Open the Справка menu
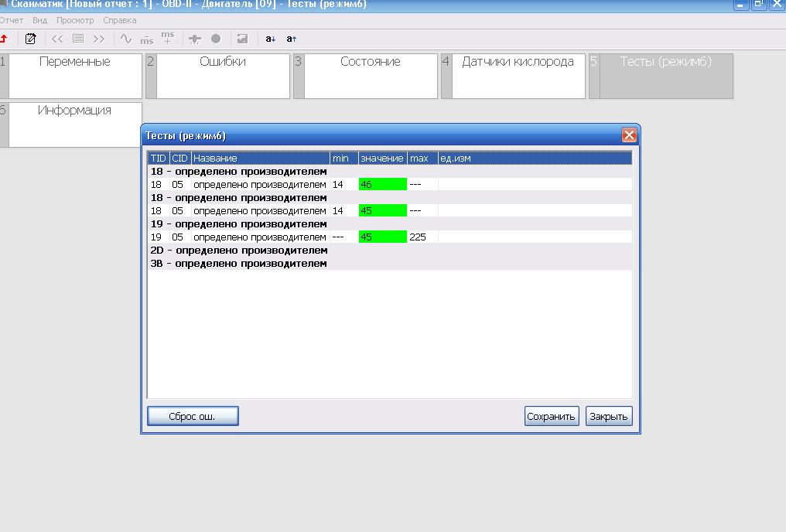 120,21
